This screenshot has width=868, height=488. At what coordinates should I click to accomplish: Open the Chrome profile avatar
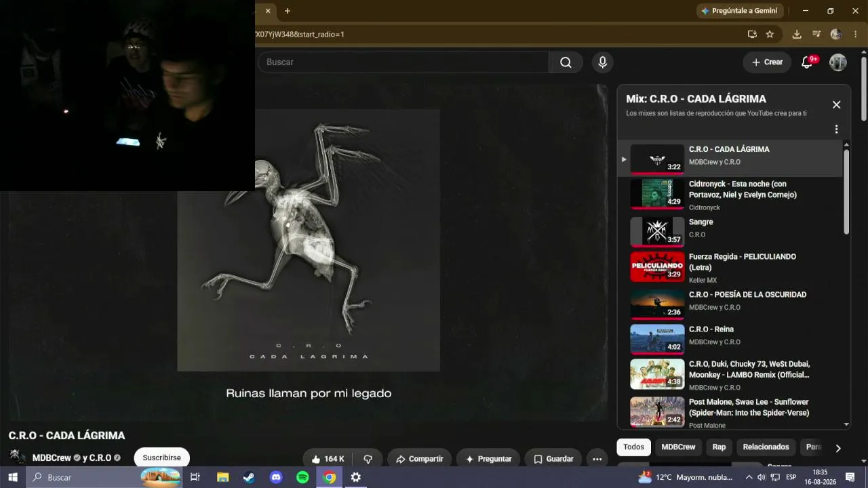[836, 34]
